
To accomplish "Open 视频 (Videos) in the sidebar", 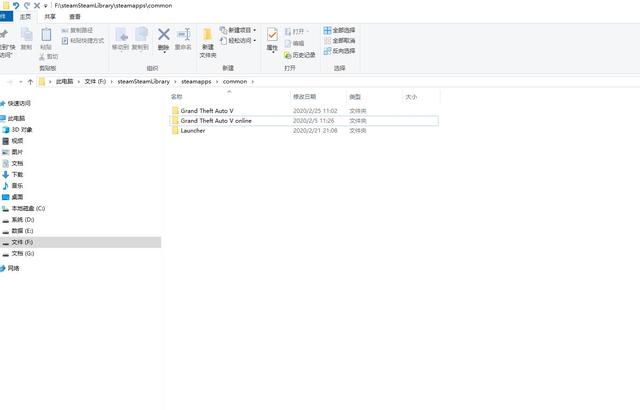I will [17, 141].
